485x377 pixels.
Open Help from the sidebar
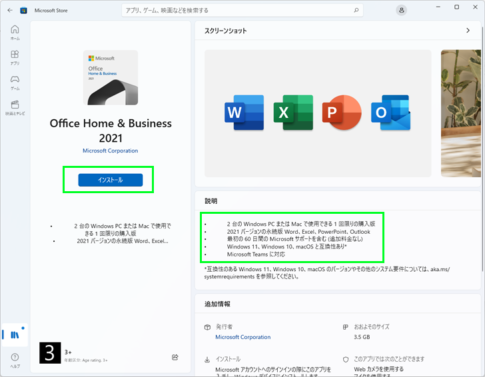[15, 360]
